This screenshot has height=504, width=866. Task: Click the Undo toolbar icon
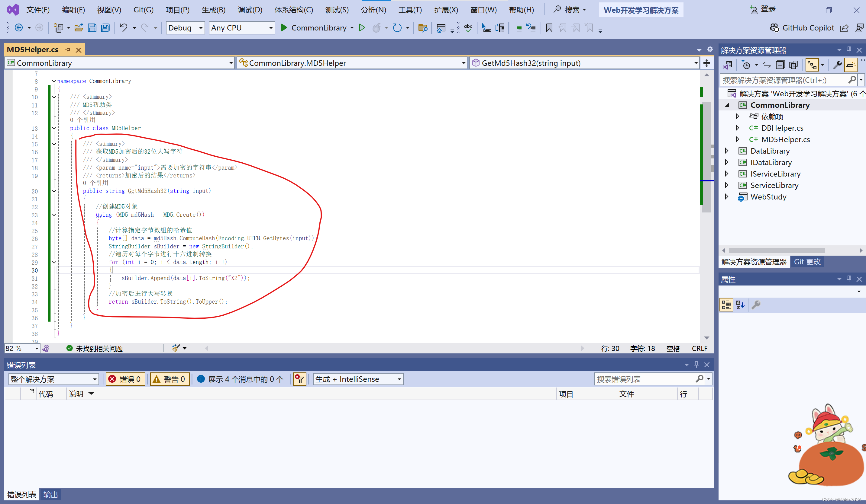[x=123, y=28]
